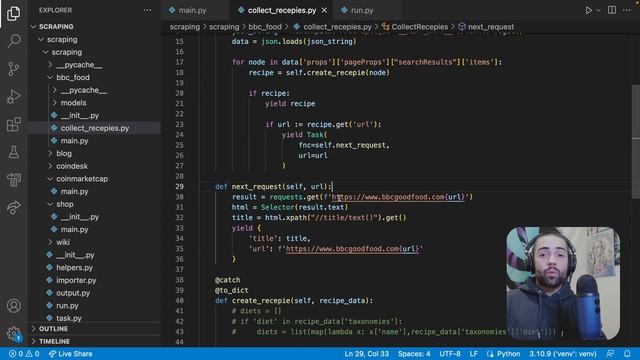Expand the blog folder
Viewport: 640px width, 360px height.
pos(64,153)
